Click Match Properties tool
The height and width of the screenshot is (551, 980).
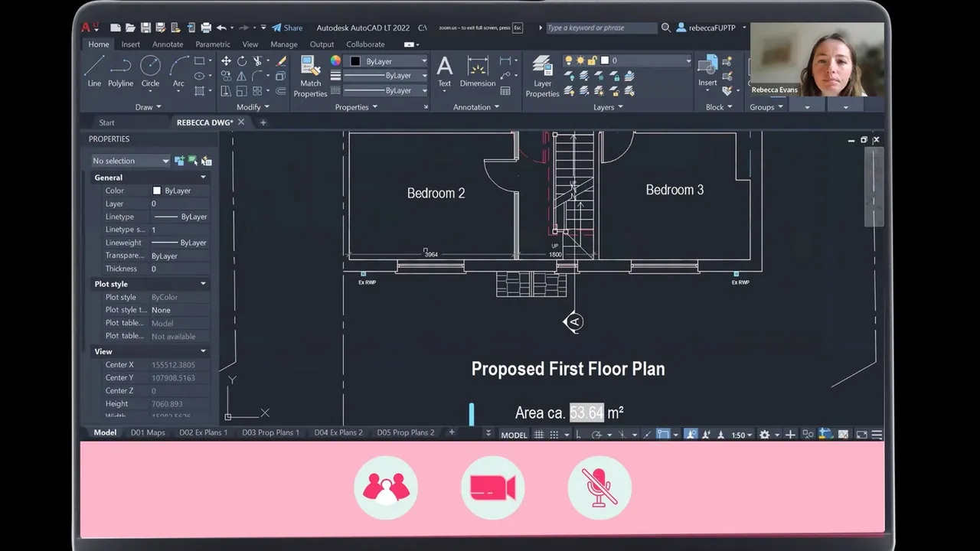[310, 77]
